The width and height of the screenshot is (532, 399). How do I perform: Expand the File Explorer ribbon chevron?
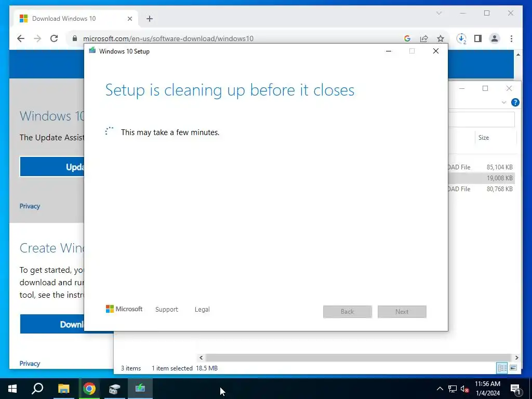pyautogui.click(x=504, y=102)
